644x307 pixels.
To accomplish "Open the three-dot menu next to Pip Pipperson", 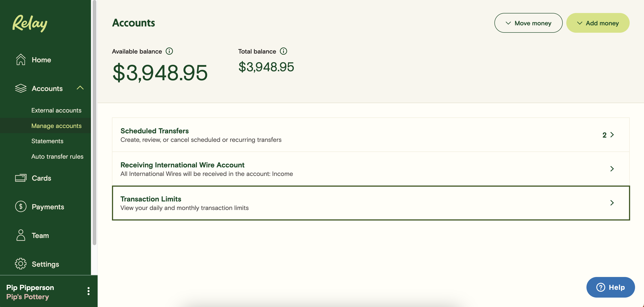I will coord(88,291).
